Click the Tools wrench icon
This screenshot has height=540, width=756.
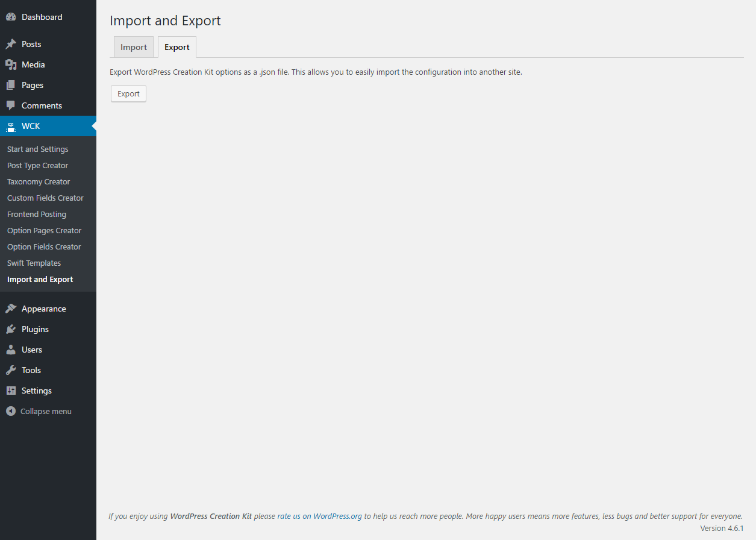pyautogui.click(x=11, y=370)
